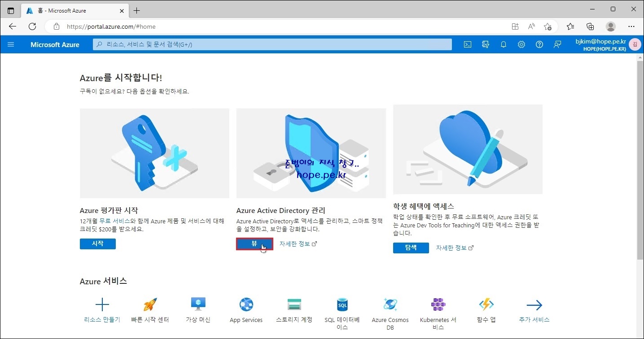The width and height of the screenshot is (644, 339).
Task: Open the SQL 데이터베이스 icon
Action: [342, 305]
